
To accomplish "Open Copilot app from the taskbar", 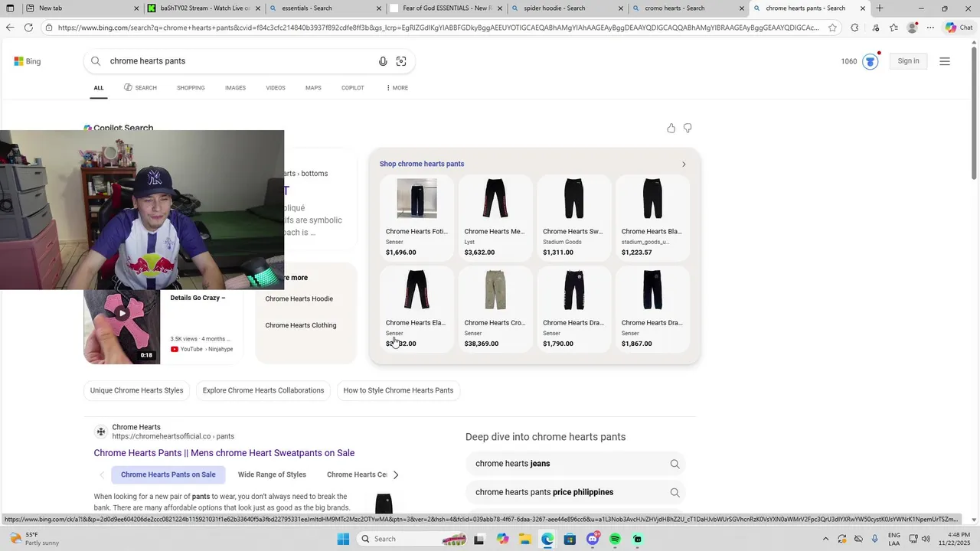I will point(502,539).
